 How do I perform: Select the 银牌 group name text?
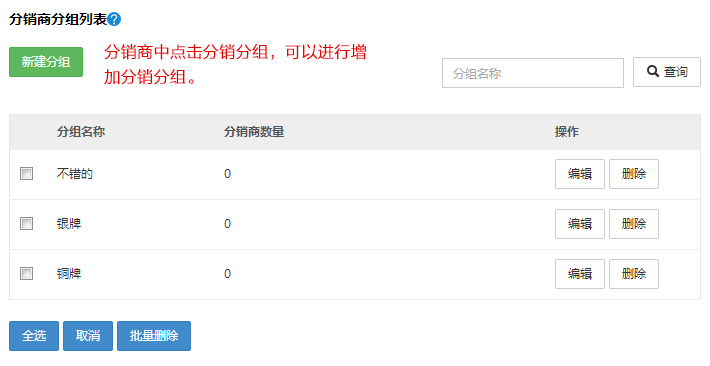pyautogui.click(x=69, y=224)
